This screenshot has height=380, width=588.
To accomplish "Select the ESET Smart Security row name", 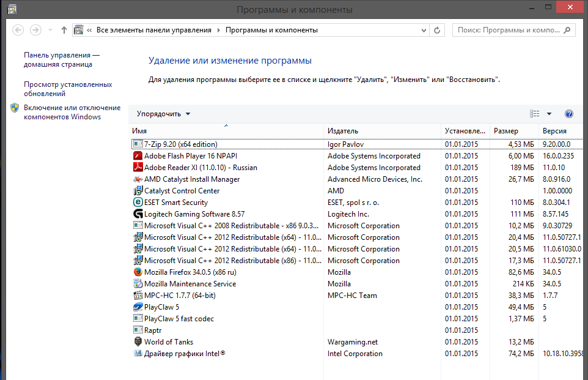I will pyautogui.click(x=176, y=203).
